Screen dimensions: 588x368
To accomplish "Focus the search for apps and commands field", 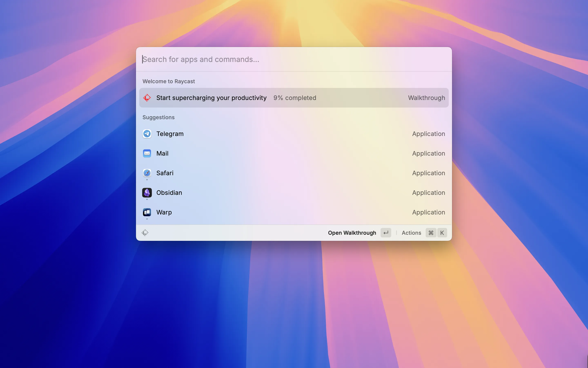I will pos(294,59).
